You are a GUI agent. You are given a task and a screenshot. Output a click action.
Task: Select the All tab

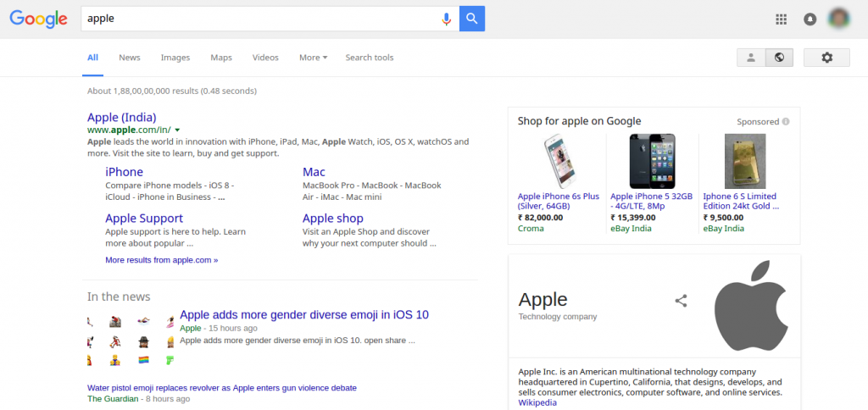[x=93, y=58]
